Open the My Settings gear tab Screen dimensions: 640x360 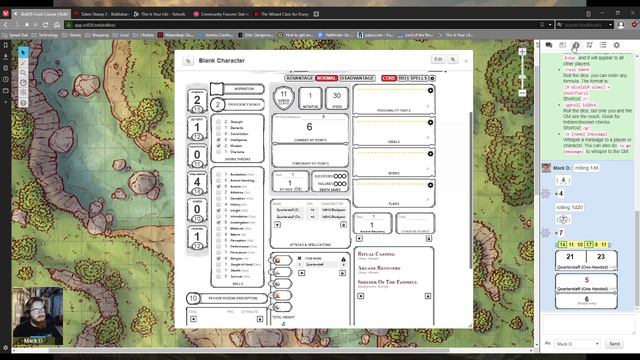click(x=616, y=45)
